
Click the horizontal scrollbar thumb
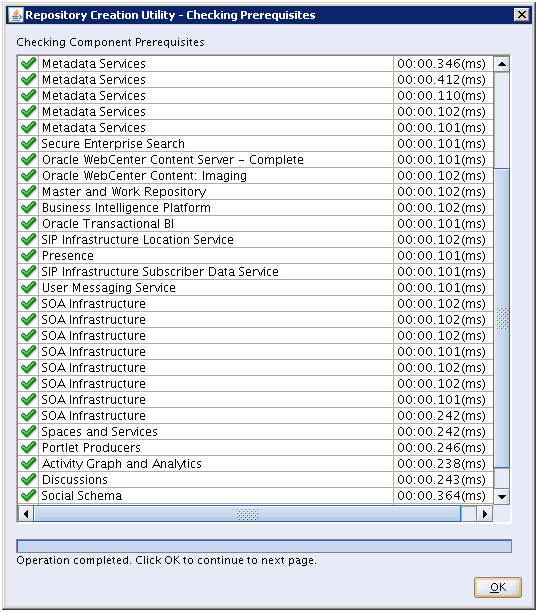[x=247, y=514]
